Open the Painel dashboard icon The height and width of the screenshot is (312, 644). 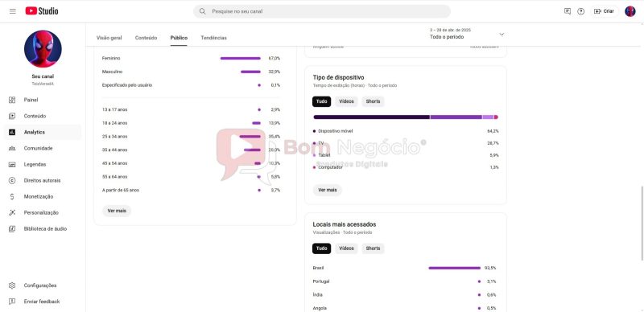(x=12, y=100)
